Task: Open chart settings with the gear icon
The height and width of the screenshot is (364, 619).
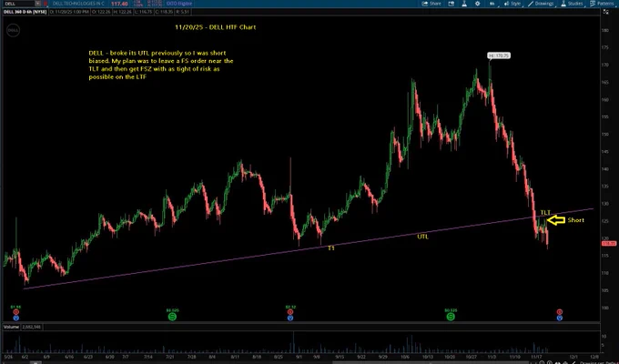Action: point(478,4)
